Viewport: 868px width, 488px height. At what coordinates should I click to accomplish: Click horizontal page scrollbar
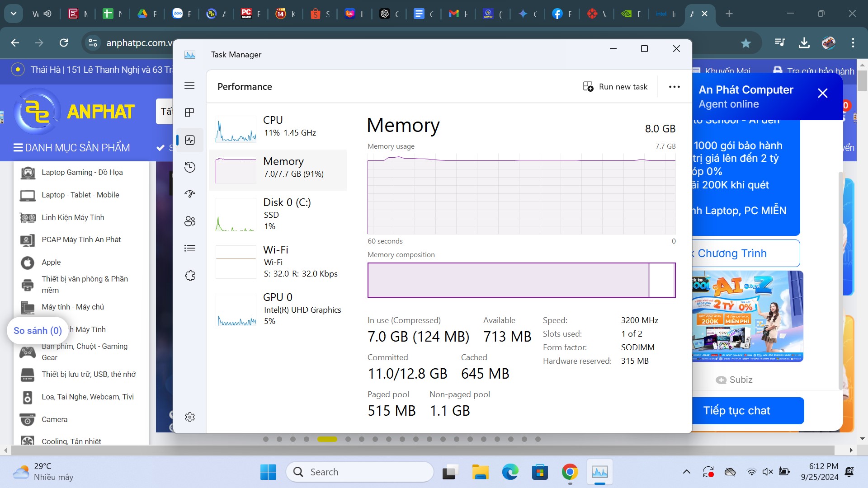coord(423,450)
